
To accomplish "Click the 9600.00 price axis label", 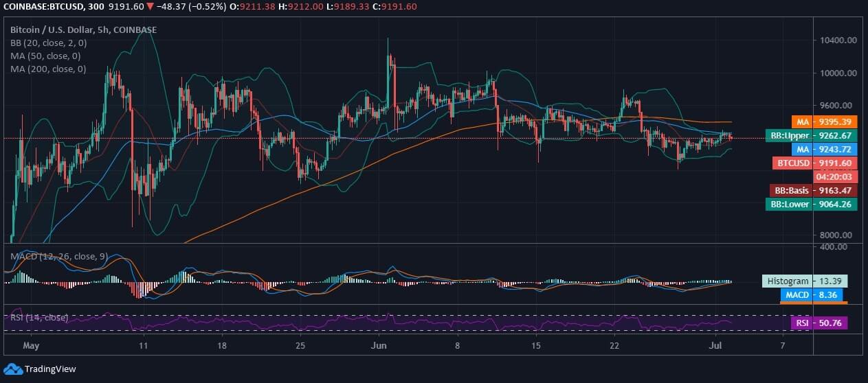I will pyautogui.click(x=837, y=106).
